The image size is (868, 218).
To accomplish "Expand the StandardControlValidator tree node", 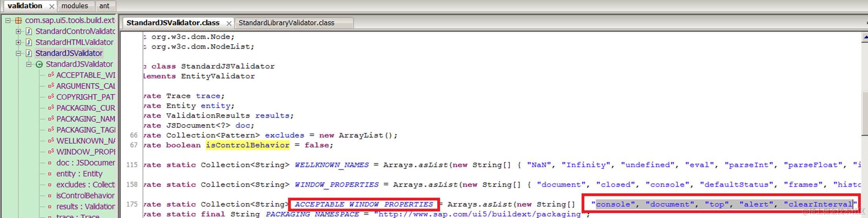I will click(18, 31).
